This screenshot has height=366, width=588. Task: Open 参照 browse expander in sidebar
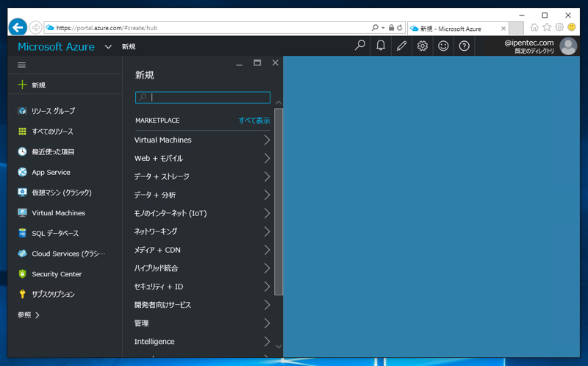point(29,315)
